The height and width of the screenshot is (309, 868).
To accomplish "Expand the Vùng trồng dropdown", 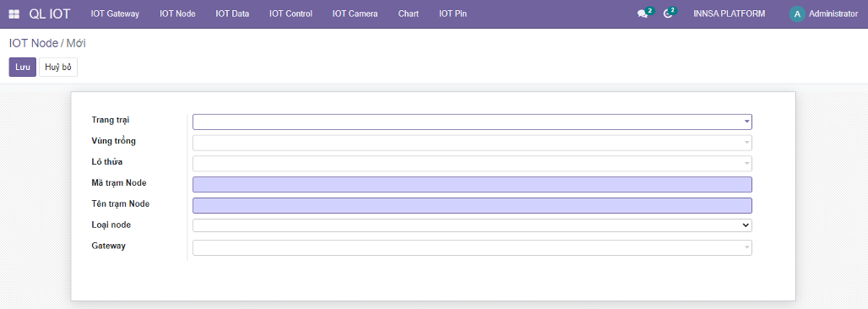I will (472, 143).
